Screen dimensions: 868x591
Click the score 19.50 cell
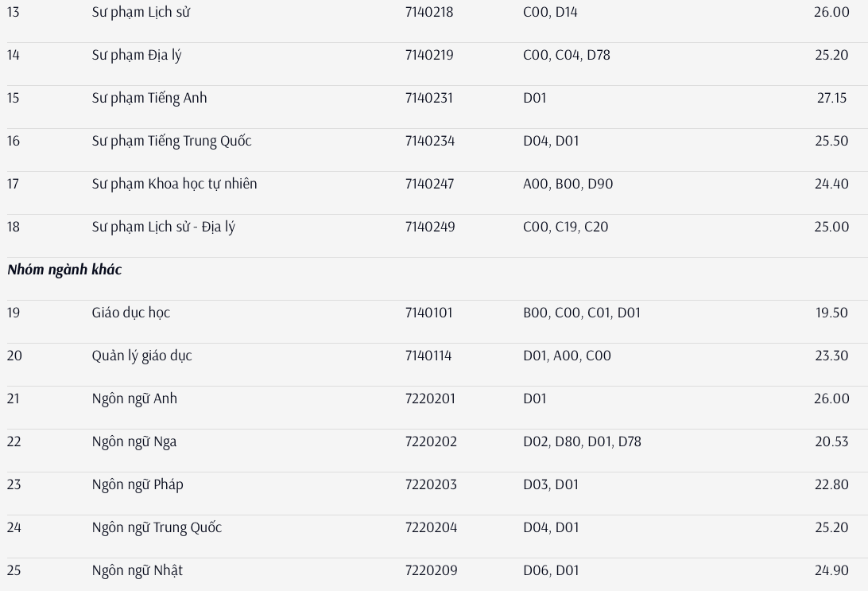click(831, 313)
